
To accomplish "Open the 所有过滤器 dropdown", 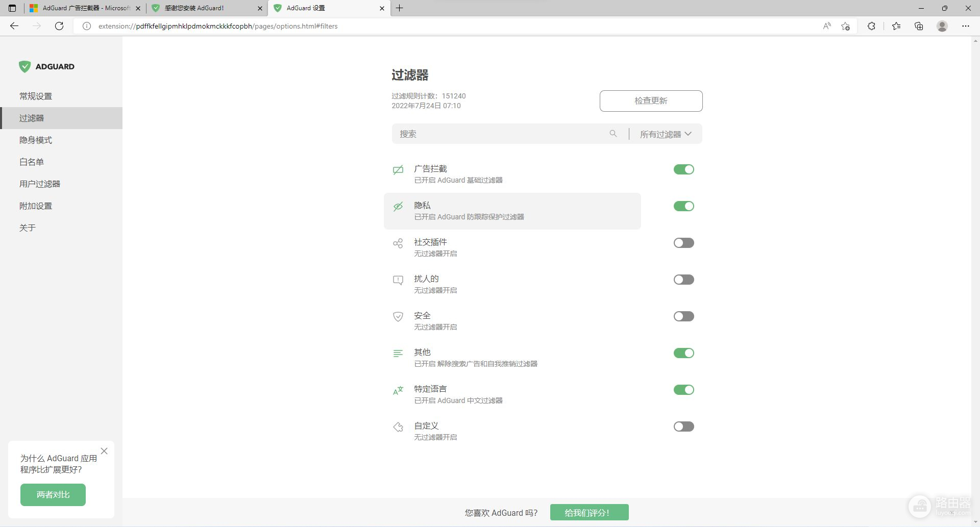I will 666,134.
